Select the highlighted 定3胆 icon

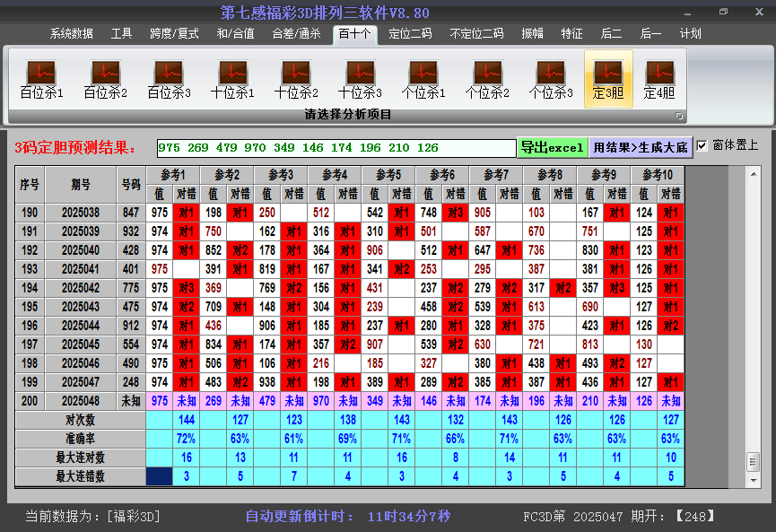tap(608, 79)
